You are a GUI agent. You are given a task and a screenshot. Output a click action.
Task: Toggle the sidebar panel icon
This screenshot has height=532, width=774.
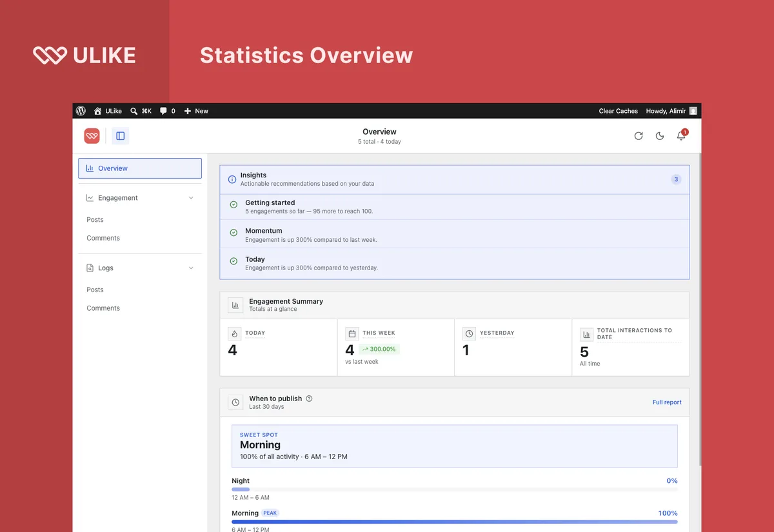click(x=121, y=135)
